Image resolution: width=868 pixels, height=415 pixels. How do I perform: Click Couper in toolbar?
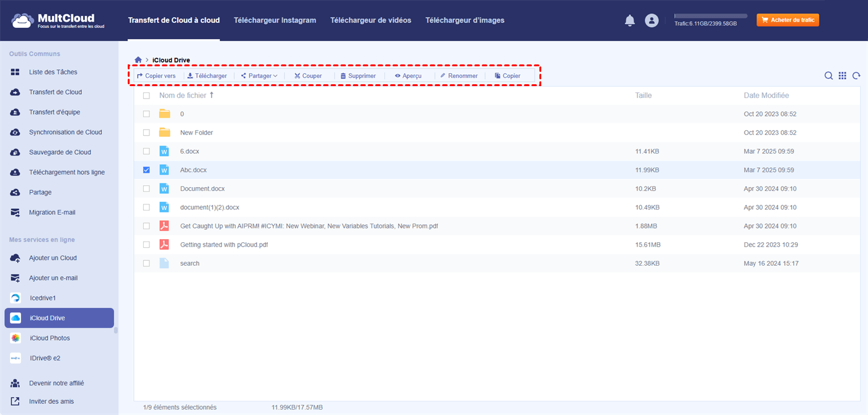(x=308, y=76)
